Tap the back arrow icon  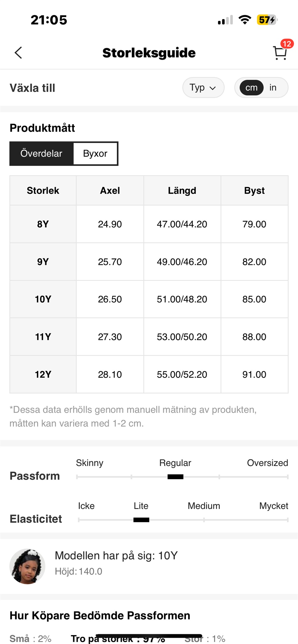18,53
